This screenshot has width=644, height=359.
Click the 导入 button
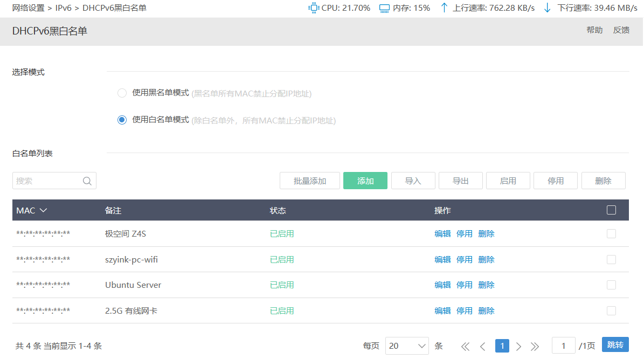413,181
